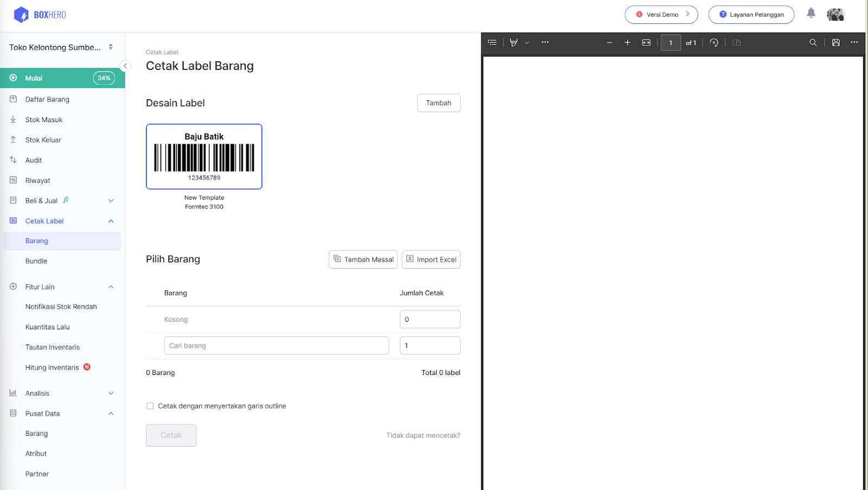Click the Kosong quantity field showing 0
868x490 pixels.
[430, 319]
